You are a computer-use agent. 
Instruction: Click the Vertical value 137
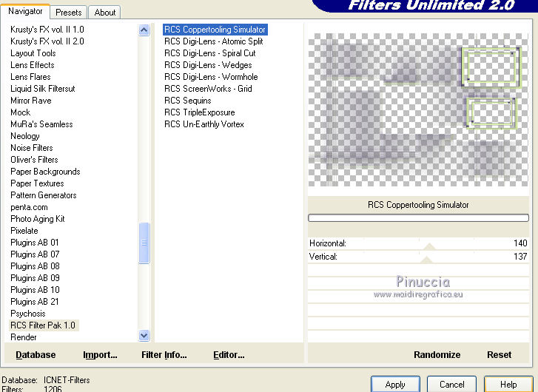tap(520, 257)
